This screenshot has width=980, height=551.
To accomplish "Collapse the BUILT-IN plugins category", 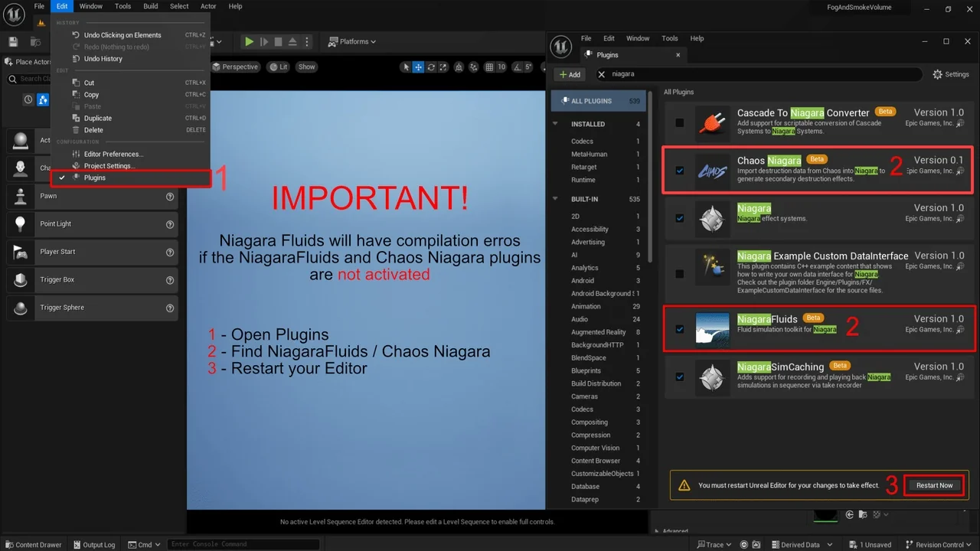I will coord(554,198).
